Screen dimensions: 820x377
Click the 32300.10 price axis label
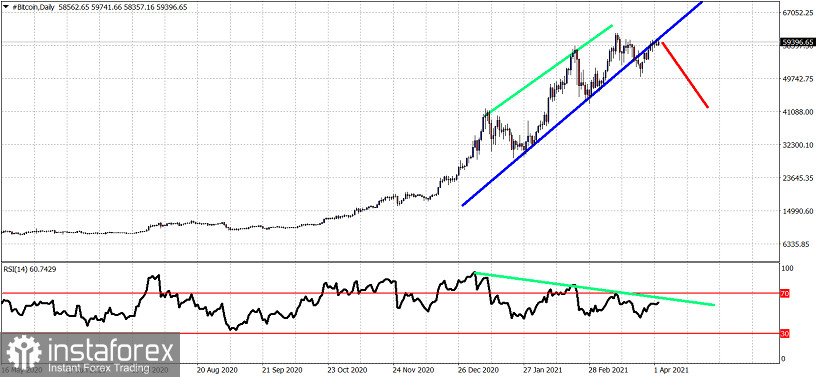[x=798, y=145]
